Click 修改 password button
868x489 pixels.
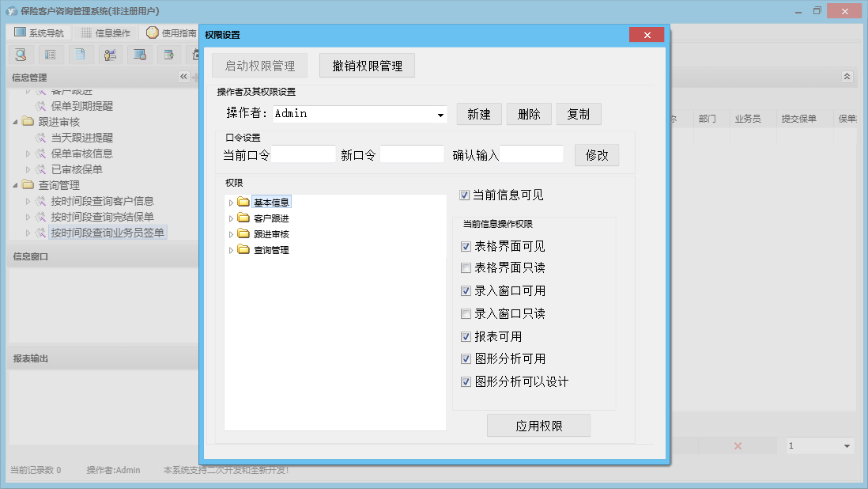(597, 156)
